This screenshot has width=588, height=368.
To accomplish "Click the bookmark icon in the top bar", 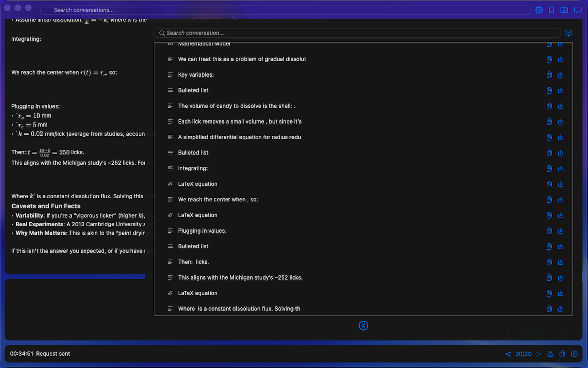I will pos(552,10).
